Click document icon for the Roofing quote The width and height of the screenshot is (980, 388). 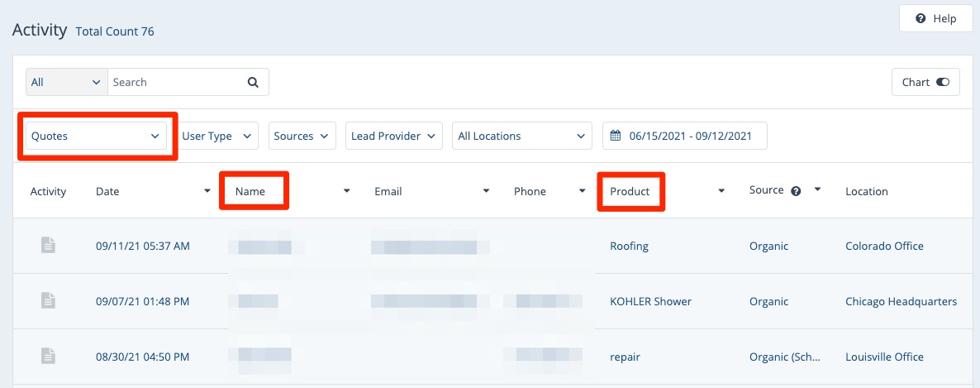[x=49, y=246]
